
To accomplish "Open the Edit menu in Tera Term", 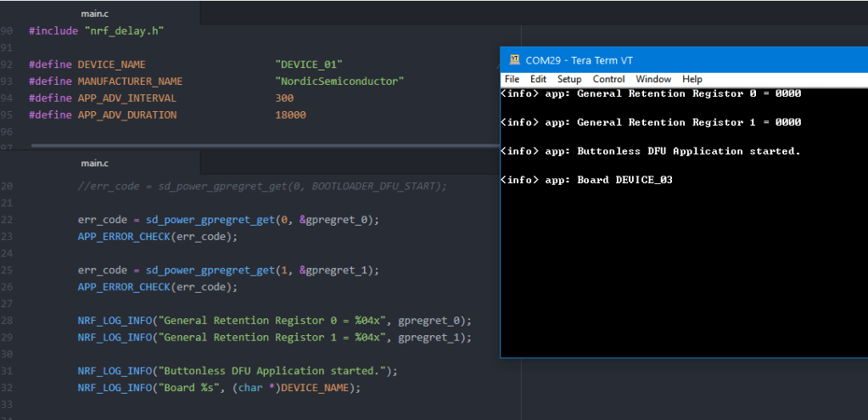I will point(538,79).
